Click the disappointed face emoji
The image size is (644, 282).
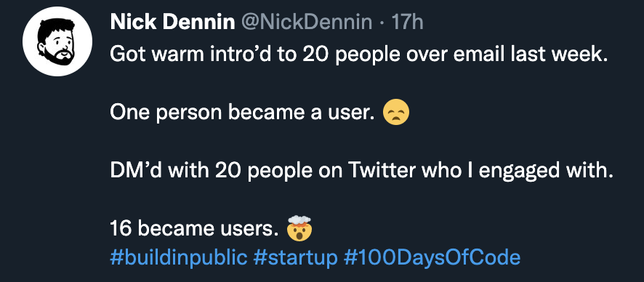(x=396, y=113)
